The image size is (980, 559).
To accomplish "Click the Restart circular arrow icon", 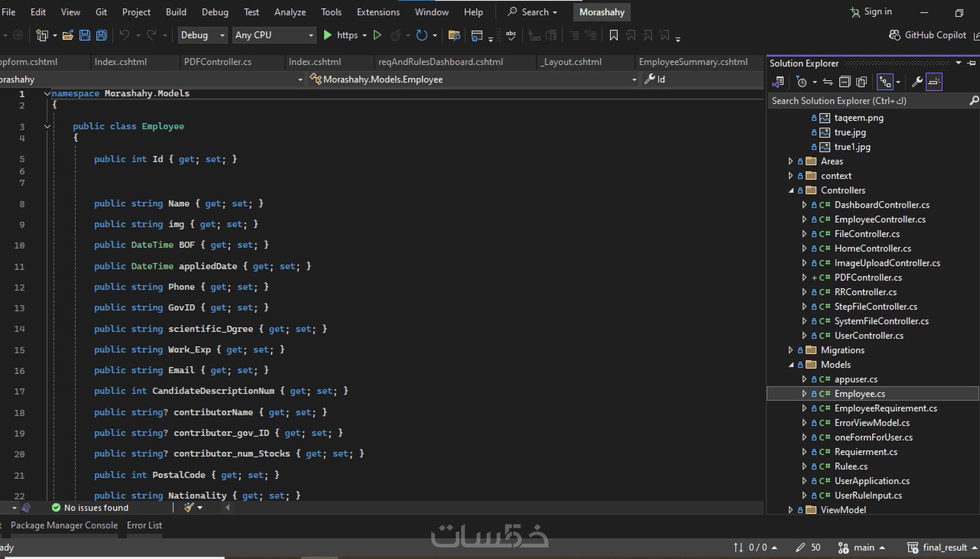I will click(422, 35).
